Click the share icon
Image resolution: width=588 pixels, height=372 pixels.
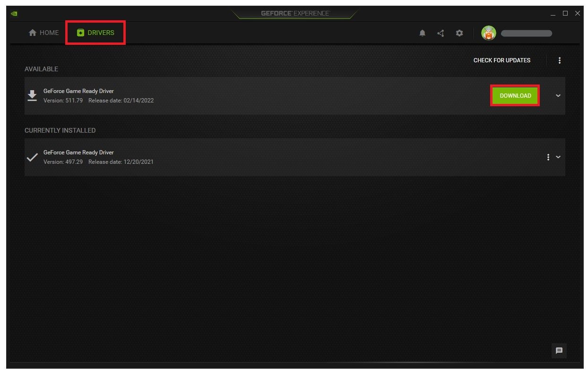point(441,33)
